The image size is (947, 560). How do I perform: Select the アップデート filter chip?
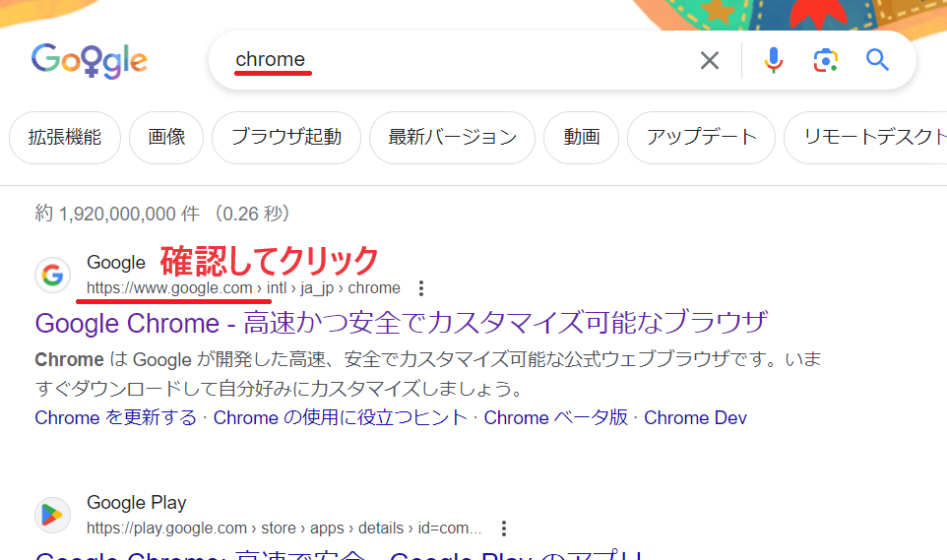pos(701,138)
